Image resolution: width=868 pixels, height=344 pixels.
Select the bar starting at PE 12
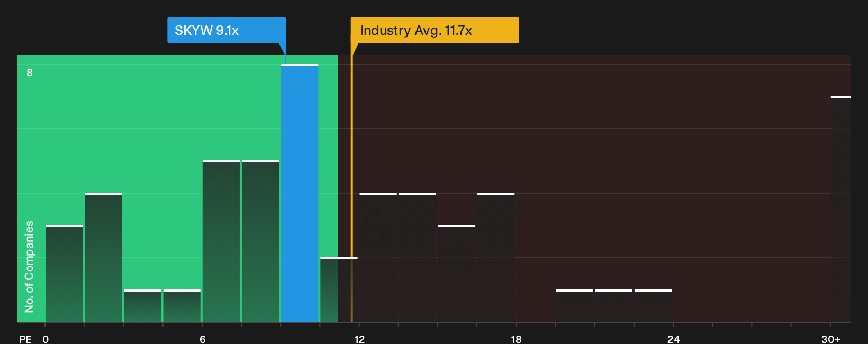tap(378, 257)
